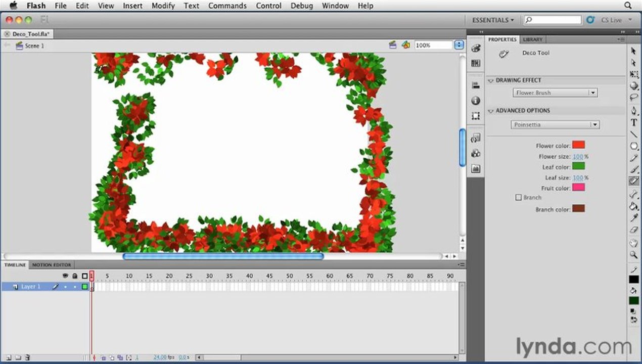
Task: Toggle Layer 1 visibility dot
Action: [65, 287]
